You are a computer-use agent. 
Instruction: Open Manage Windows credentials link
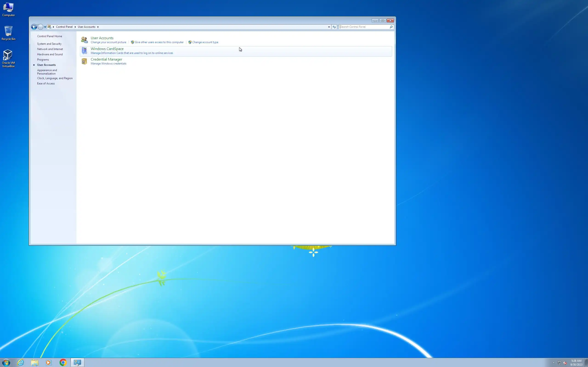click(108, 64)
